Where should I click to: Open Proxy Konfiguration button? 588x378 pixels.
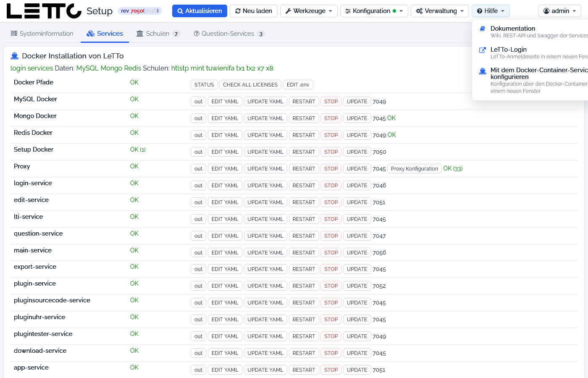[x=414, y=169]
